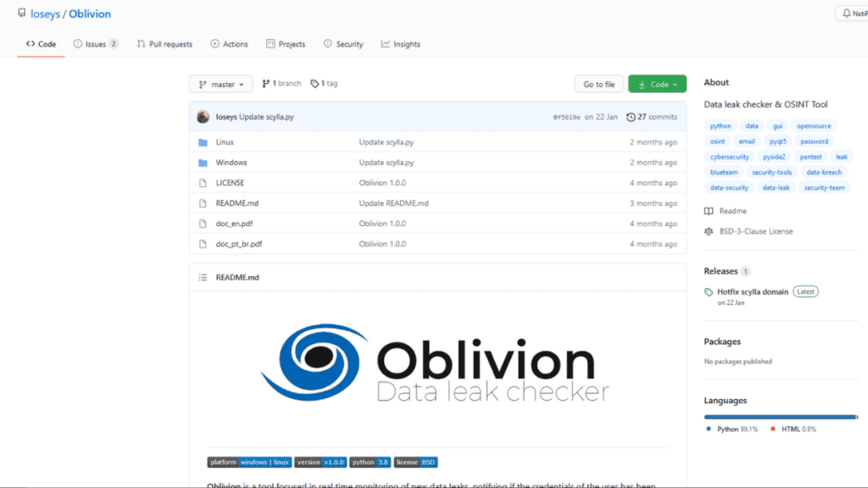Select the pyqt5 topic tag

[x=778, y=141]
